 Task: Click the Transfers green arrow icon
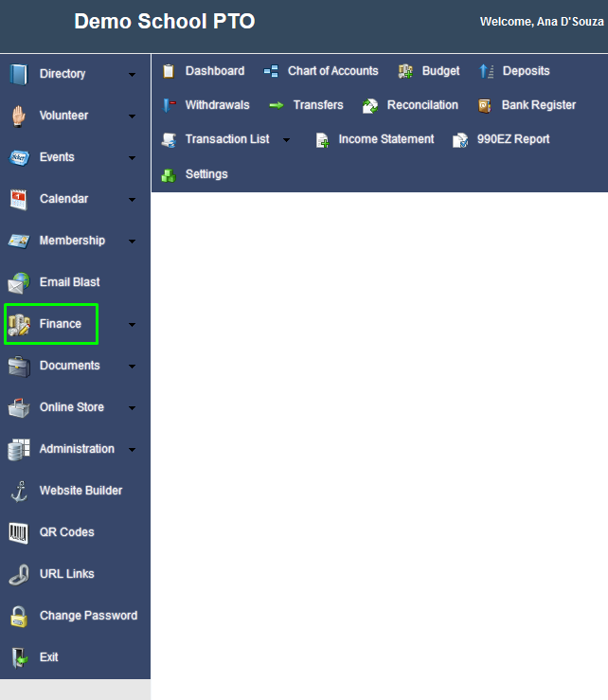(277, 105)
